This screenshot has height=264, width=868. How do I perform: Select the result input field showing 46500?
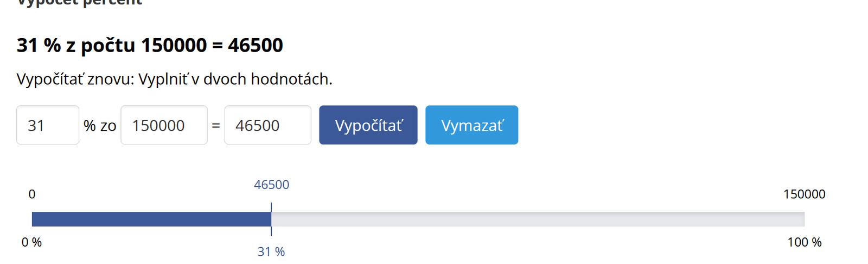point(267,125)
